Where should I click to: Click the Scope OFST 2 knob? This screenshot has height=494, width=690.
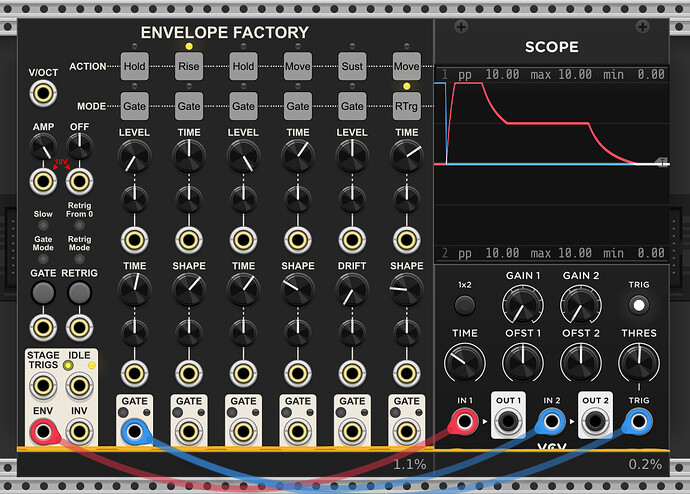[x=581, y=363]
